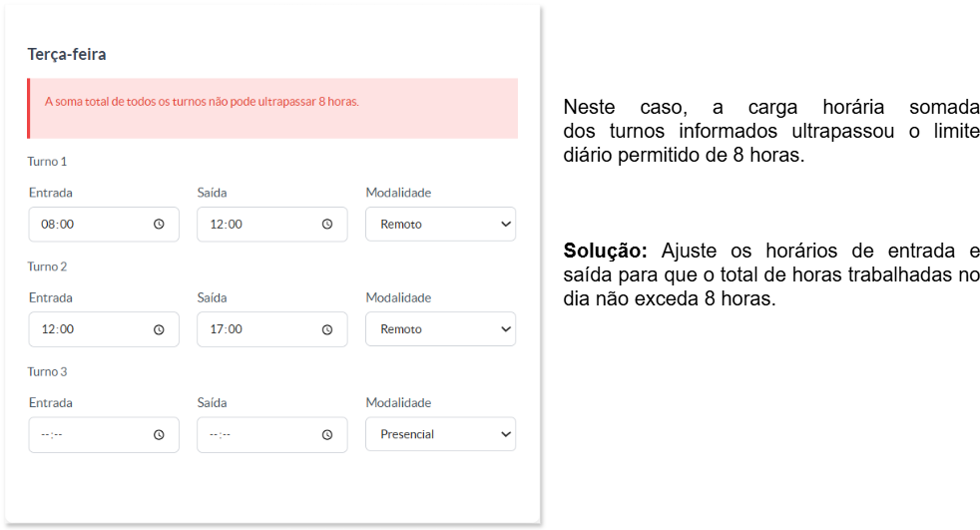Image resolution: width=980 pixels, height=530 pixels.
Task: Open the clock picker for Turno 2 Entrada
Action: (159, 329)
